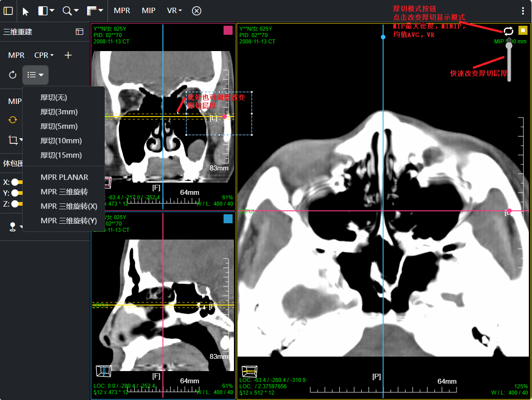The width and height of the screenshot is (532, 400).
Task: Click the thick-slab mode cycle icon
Action: [508, 31]
